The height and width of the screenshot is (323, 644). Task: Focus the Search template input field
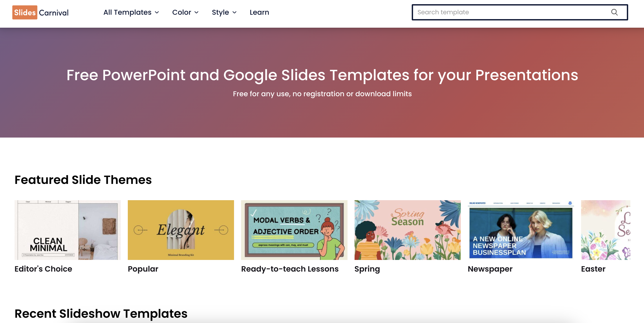(x=510, y=12)
